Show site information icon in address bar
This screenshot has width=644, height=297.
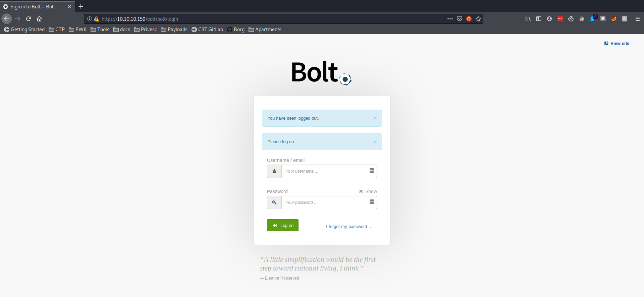pos(90,19)
